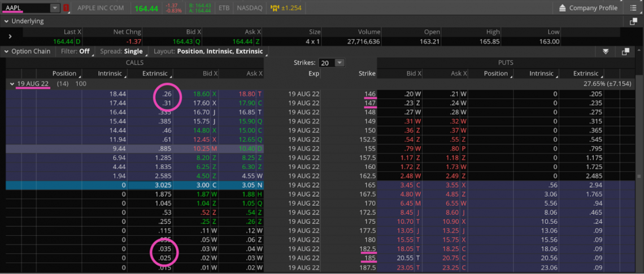
Task: Collapse the Underlying section
Action: [x=6, y=21]
